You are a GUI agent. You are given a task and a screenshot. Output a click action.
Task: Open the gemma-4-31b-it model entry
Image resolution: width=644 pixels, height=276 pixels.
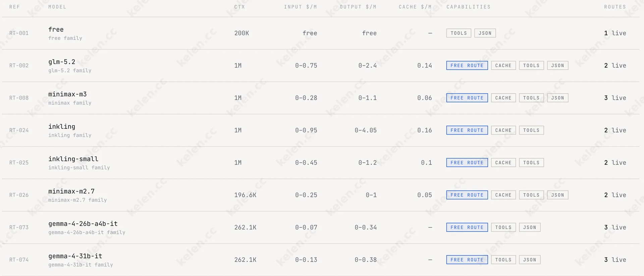[321, 260]
